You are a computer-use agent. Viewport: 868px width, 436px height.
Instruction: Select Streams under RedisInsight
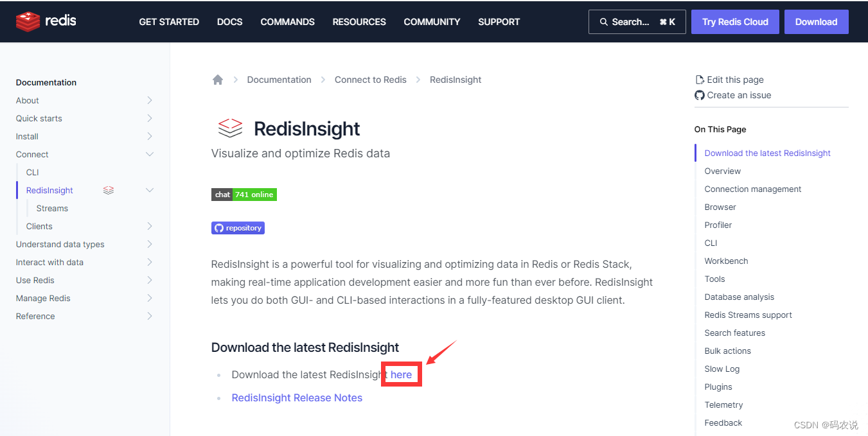(53, 208)
